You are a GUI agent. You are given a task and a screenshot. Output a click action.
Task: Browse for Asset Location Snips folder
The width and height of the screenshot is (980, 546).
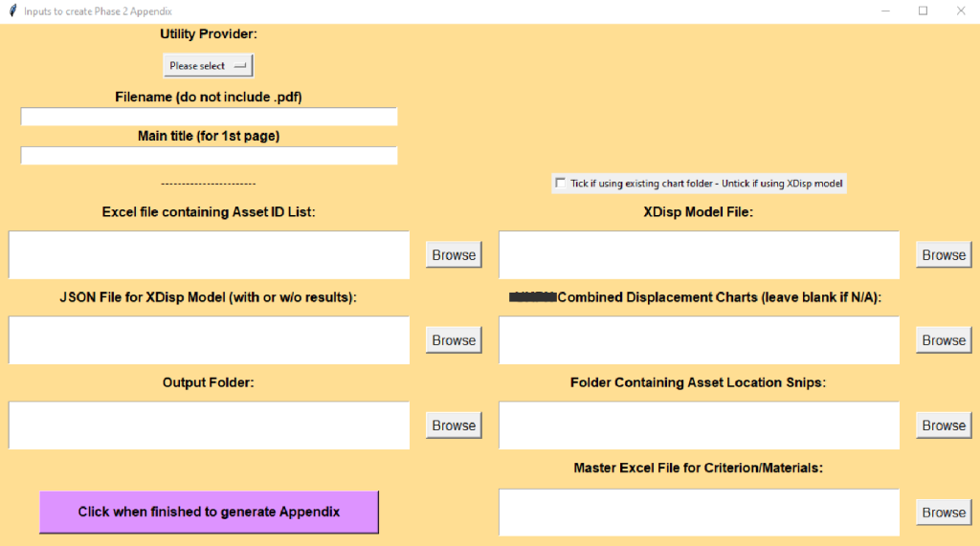click(x=944, y=426)
